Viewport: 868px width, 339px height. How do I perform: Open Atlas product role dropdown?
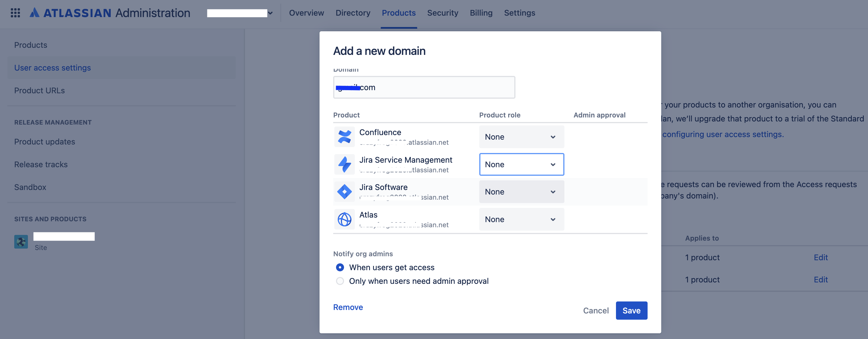click(x=521, y=220)
